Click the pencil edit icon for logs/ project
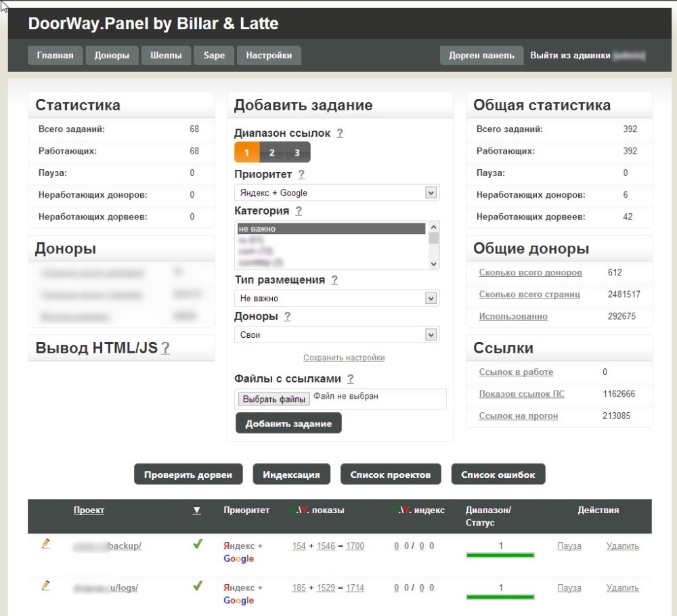Viewport: 677px width, 616px height. 46,585
